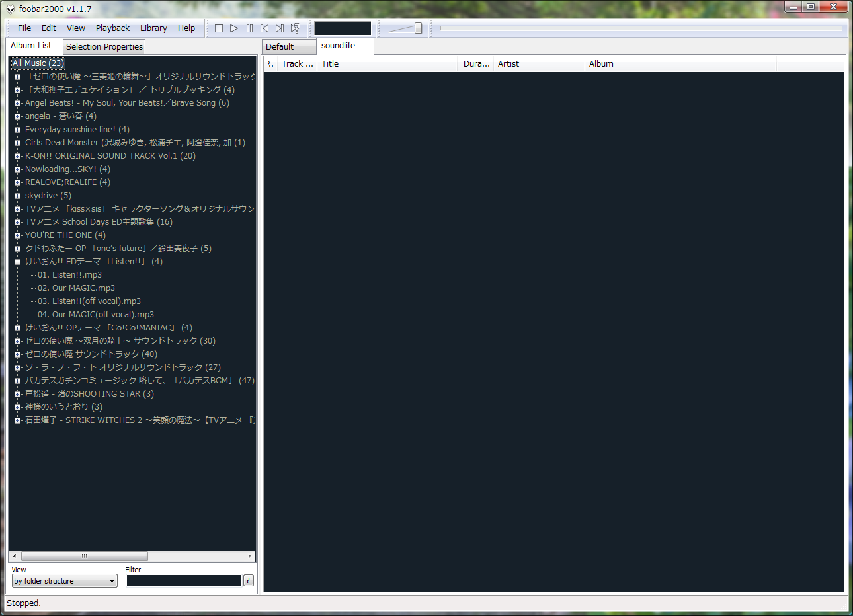Expand Nowloading...SKY! folder
Viewport: 853px width, 616px height.
pos(17,169)
